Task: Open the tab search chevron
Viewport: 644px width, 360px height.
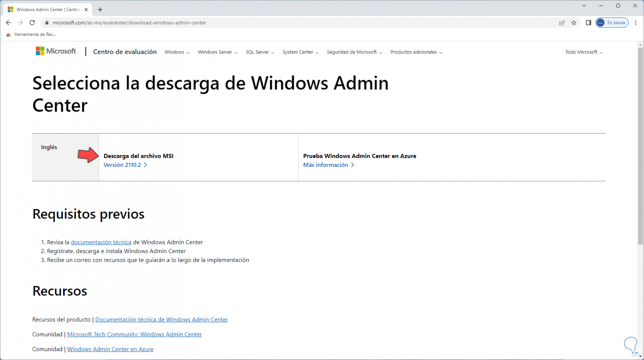Action: point(584,5)
